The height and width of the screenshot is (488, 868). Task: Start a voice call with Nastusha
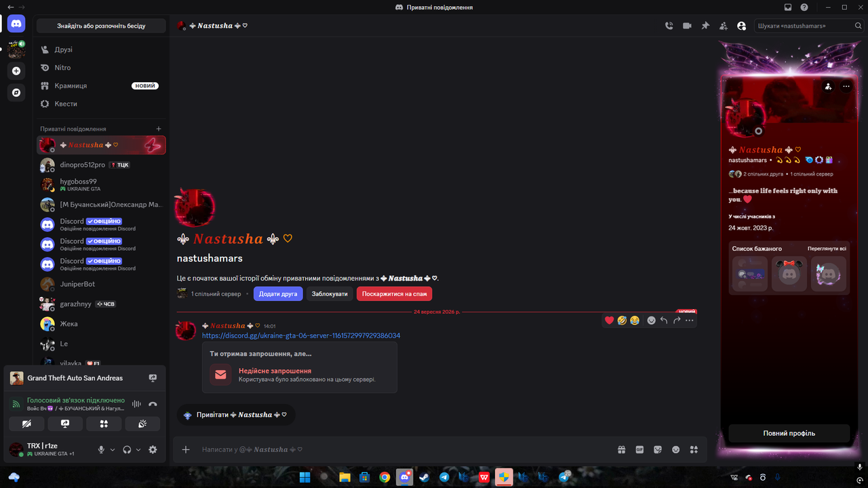[x=669, y=26]
